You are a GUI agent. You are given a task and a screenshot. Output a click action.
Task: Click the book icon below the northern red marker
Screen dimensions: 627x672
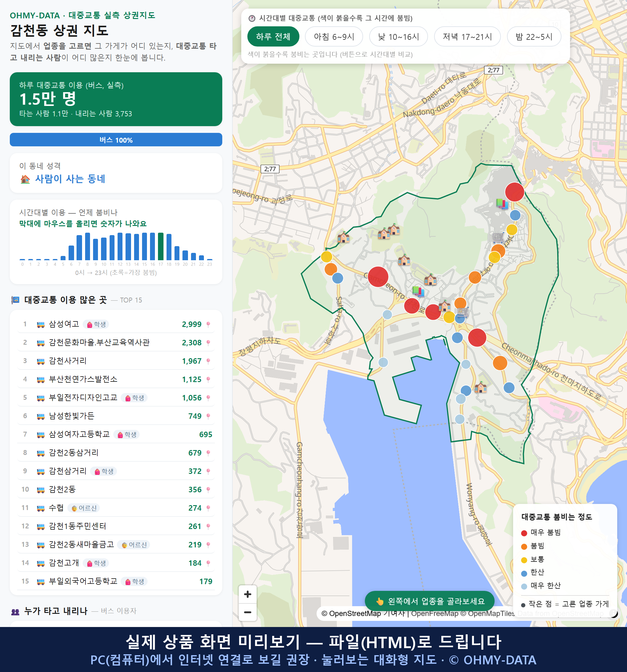pos(503,204)
